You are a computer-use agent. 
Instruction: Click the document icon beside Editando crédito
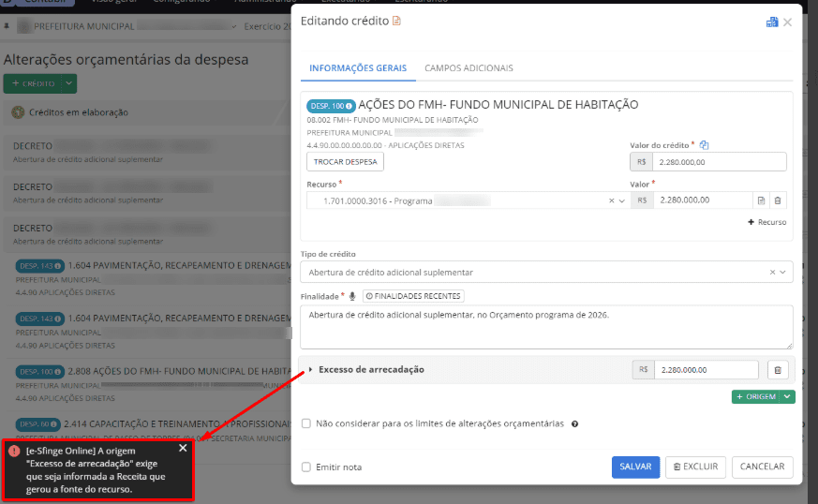396,21
